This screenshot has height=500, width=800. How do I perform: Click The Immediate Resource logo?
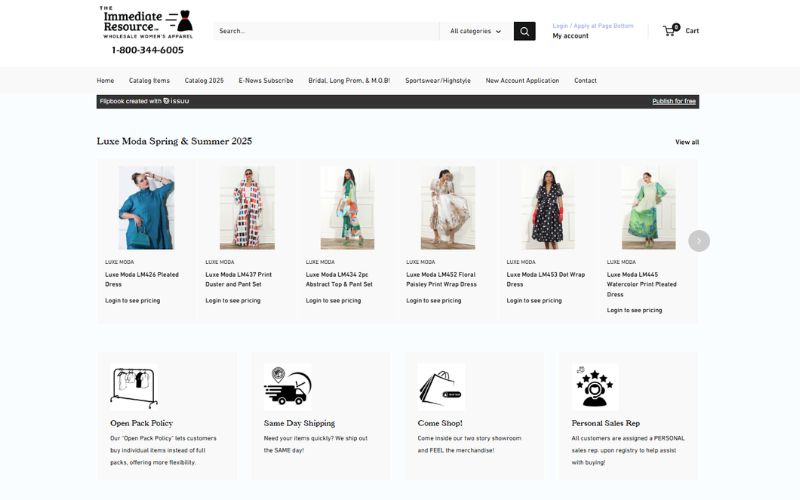[146, 30]
